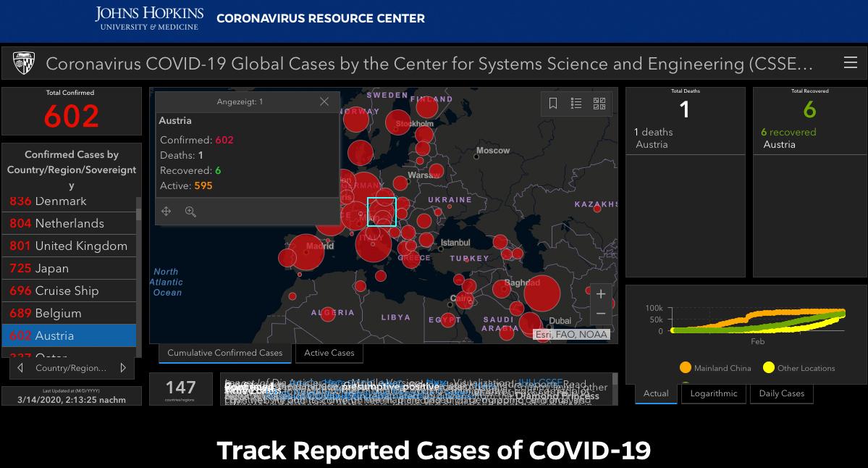This screenshot has width=868, height=468.
Task: Close the Austria info popup
Action: point(324,101)
